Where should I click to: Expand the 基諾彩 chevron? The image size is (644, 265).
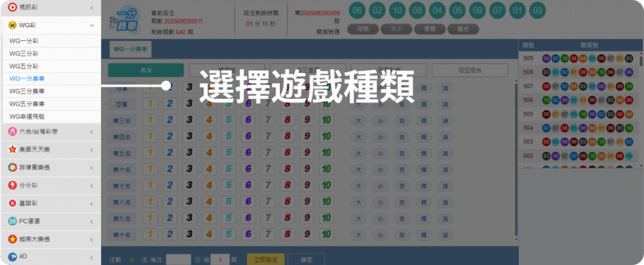[x=92, y=203]
